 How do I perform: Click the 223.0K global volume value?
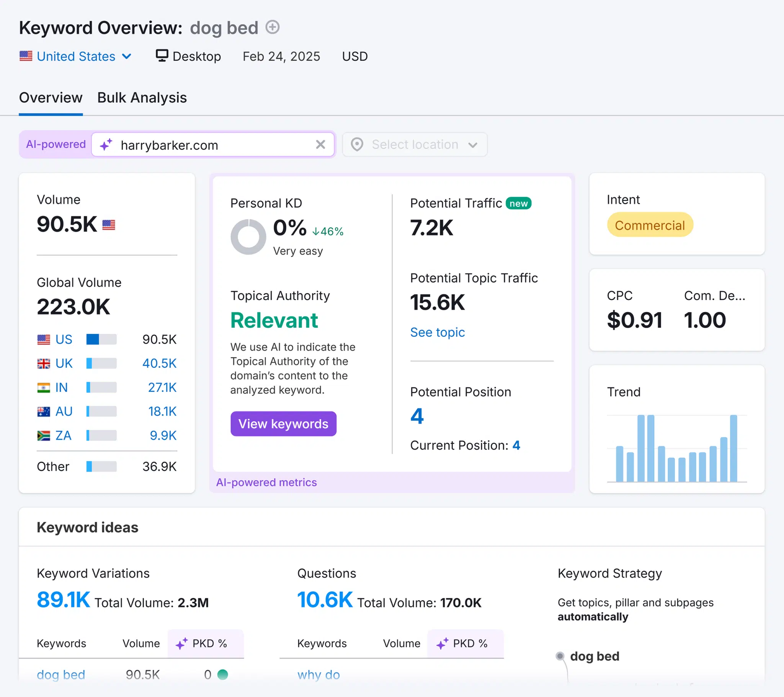tap(73, 307)
